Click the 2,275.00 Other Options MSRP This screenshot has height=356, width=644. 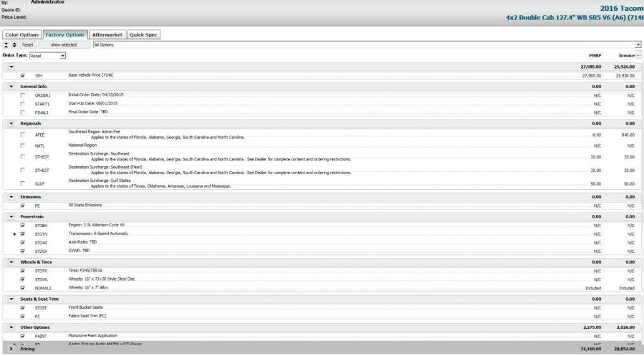[x=592, y=327]
